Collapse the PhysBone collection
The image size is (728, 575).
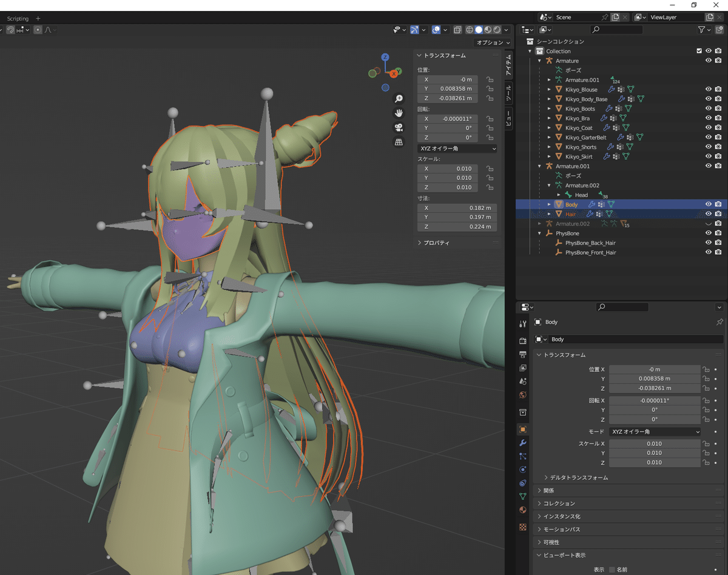click(539, 234)
